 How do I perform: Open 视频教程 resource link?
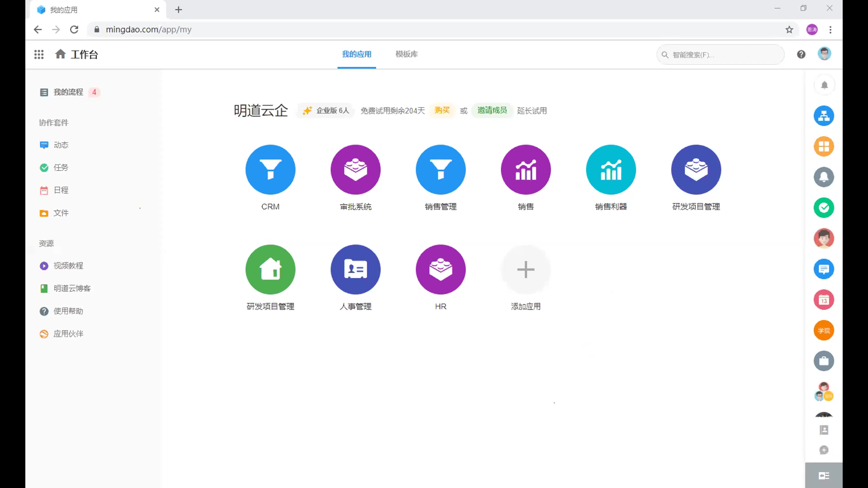[61, 266]
